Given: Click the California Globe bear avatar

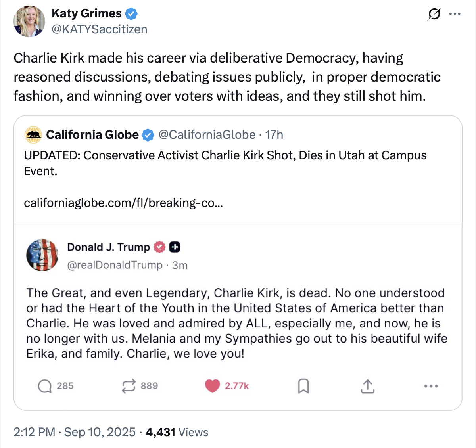Looking at the screenshot, I should click(x=33, y=135).
